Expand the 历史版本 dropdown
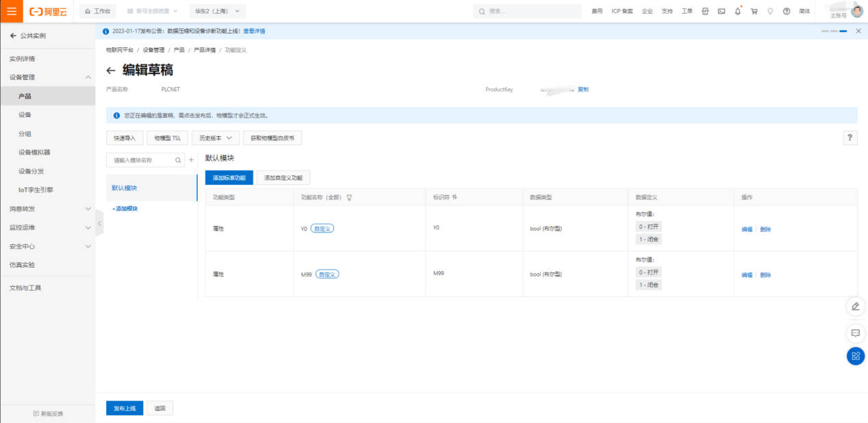 click(x=215, y=138)
